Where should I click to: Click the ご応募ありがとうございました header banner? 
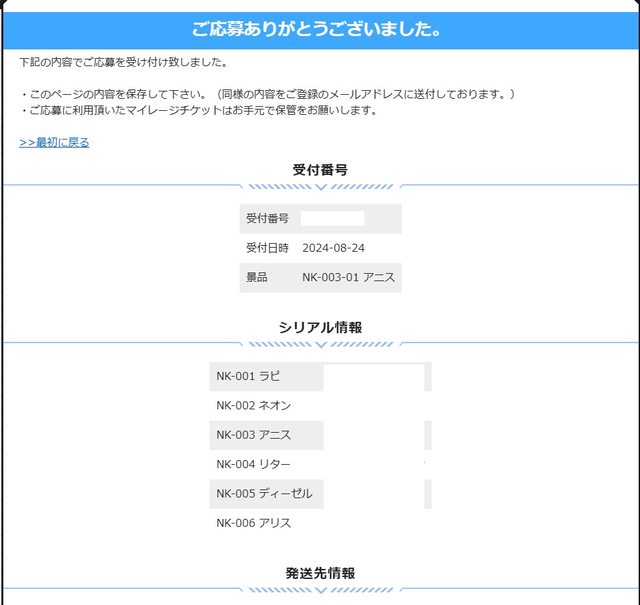(x=319, y=30)
